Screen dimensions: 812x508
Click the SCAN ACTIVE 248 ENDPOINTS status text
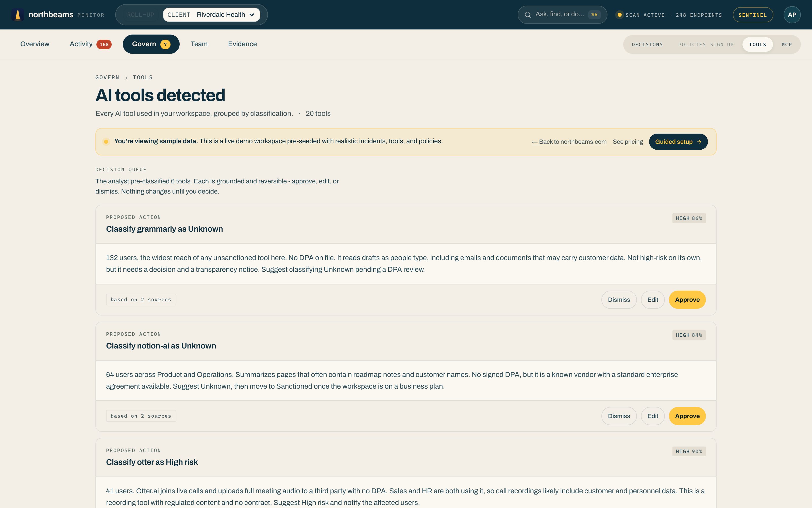674,15
